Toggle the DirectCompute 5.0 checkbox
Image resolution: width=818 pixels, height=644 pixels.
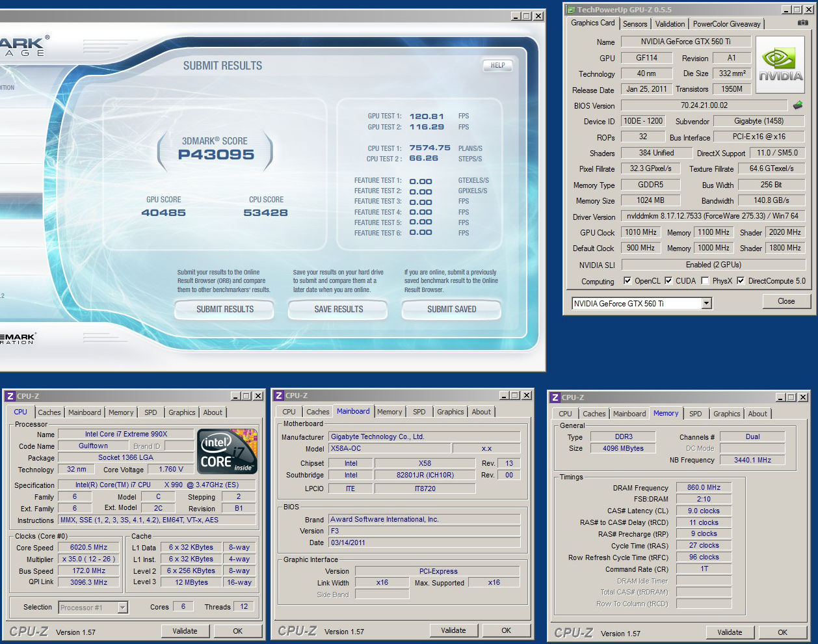(741, 281)
